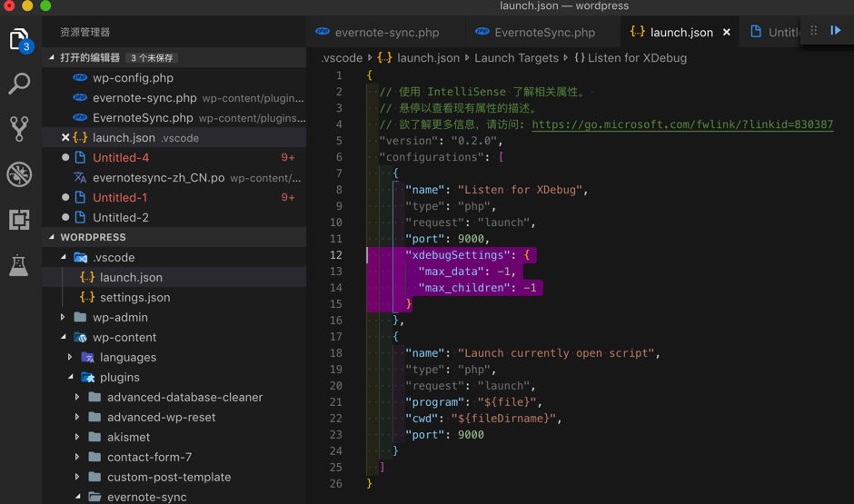Open the Source Control view icon
Viewport: 854px width, 504px height.
(19, 128)
